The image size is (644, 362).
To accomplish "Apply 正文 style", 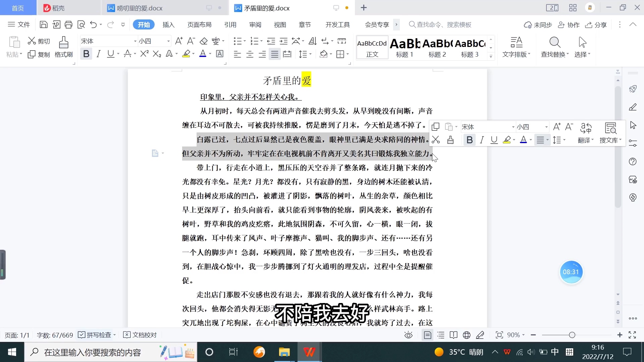I will coord(372,47).
